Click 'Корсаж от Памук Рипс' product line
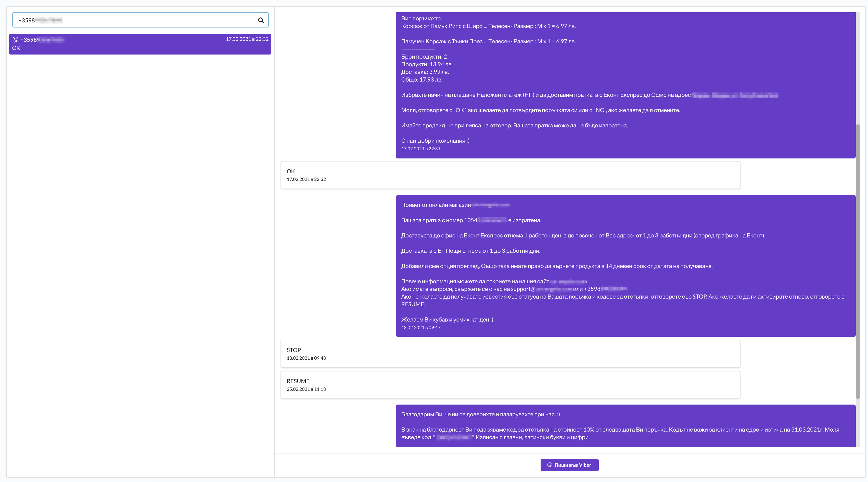 [x=488, y=26]
